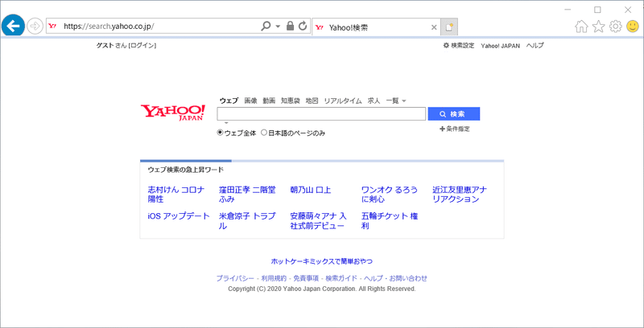
Task: Select the ウェブ search tab
Action: [x=229, y=100]
